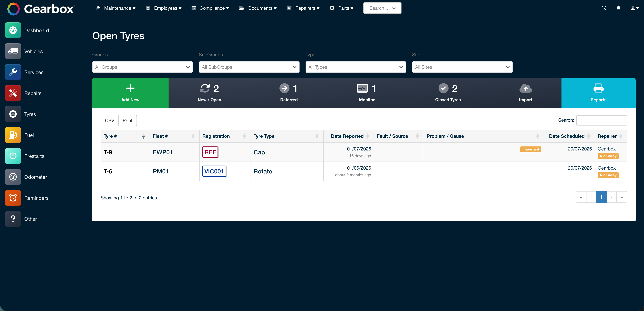
Task: Show Deferred tyres
Action: click(x=289, y=93)
